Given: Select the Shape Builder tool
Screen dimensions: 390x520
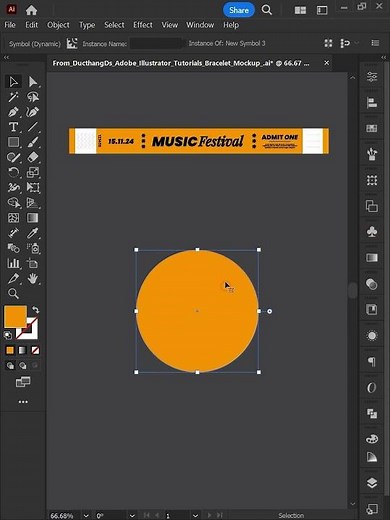Looking at the screenshot, I should 13,202.
